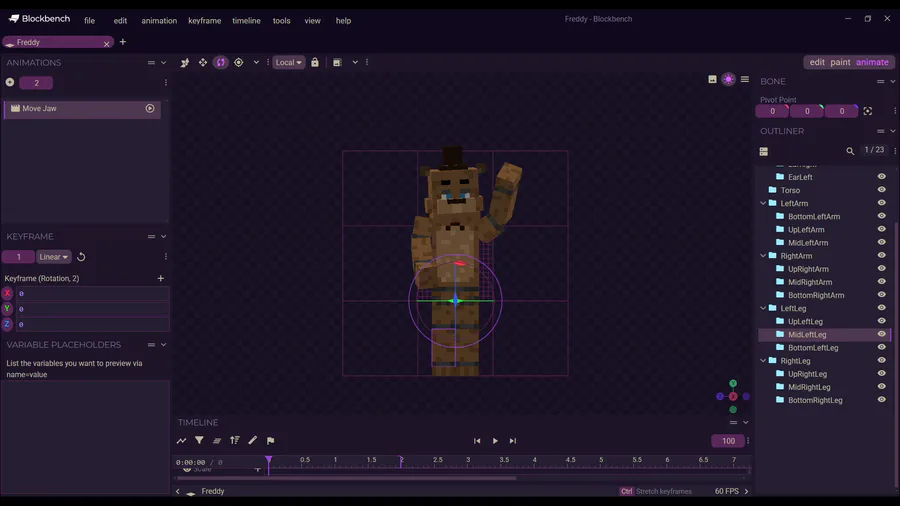900x506 pixels.
Task: Open the Linear interpolation dropdown
Action: click(x=53, y=257)
